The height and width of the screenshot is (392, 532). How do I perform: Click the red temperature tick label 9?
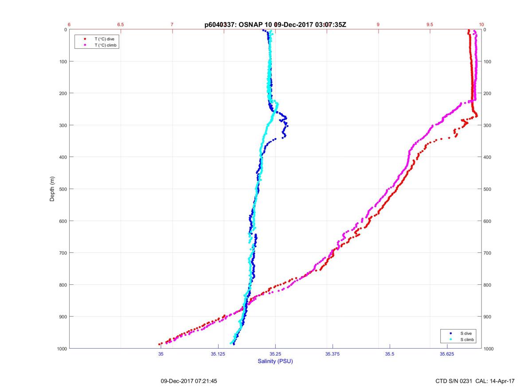pos(378,24)
